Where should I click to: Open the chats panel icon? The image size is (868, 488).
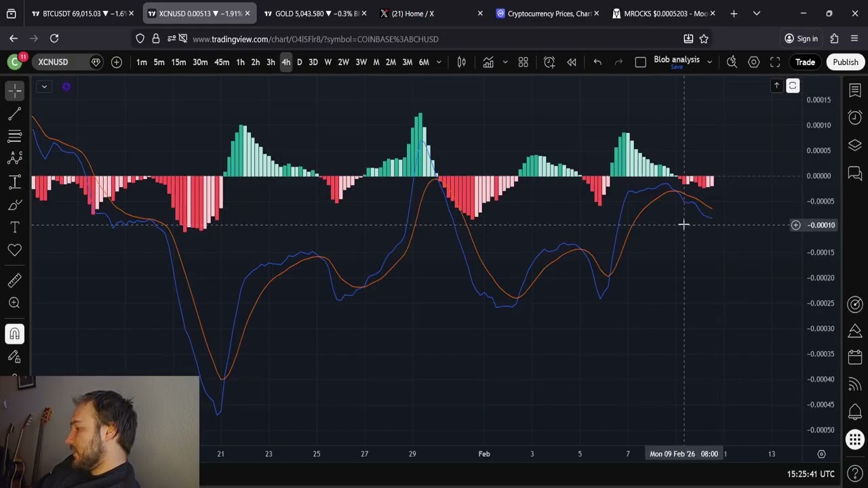tap(854, 174)
